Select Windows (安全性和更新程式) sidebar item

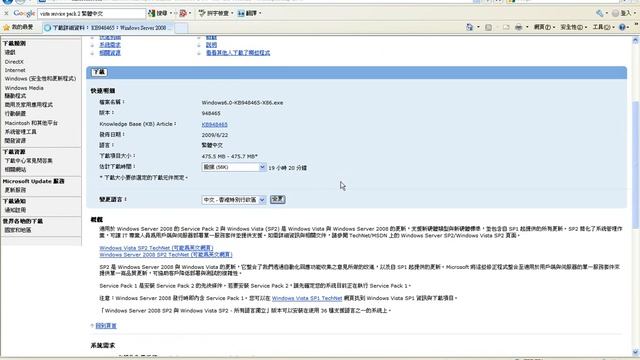click(40, 78)
